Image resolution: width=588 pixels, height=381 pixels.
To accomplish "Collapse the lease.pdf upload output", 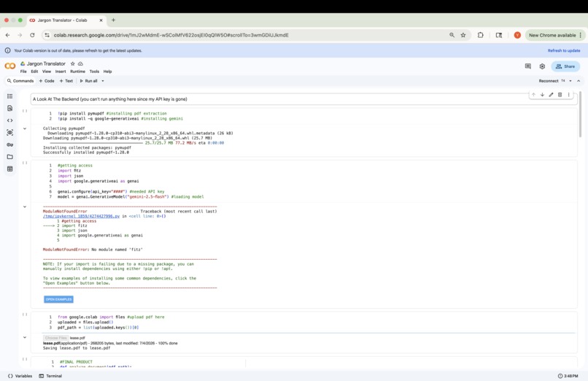I will coord(25,337).
